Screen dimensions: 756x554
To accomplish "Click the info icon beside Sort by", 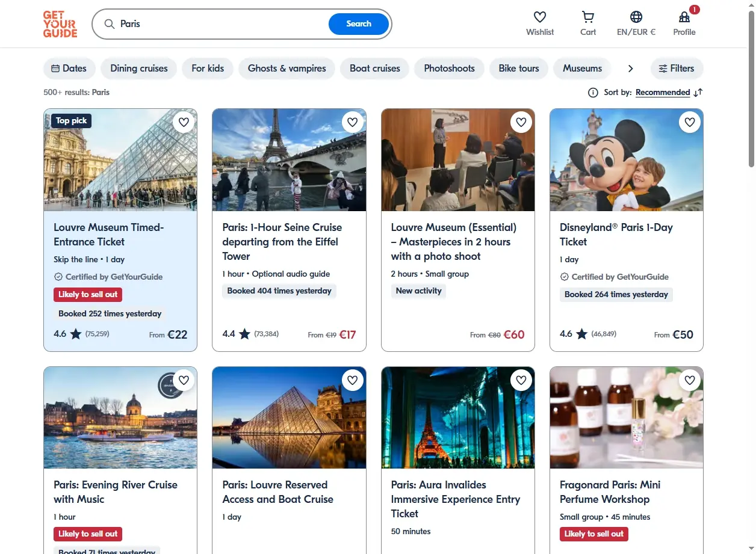I will click(593, 93).
